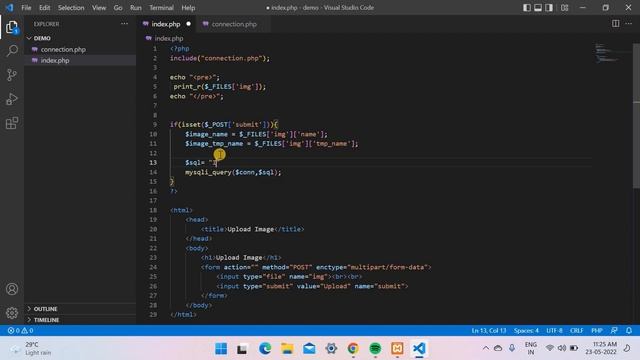Open the Source Control view
This screenshot has height=360, width=640.
12,75
